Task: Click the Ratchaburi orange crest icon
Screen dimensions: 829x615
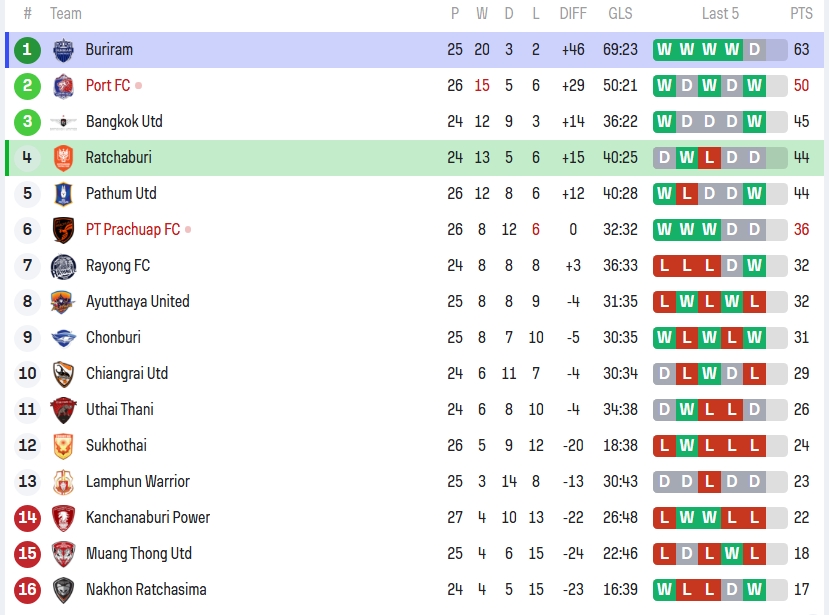Action: pos(63,158)
